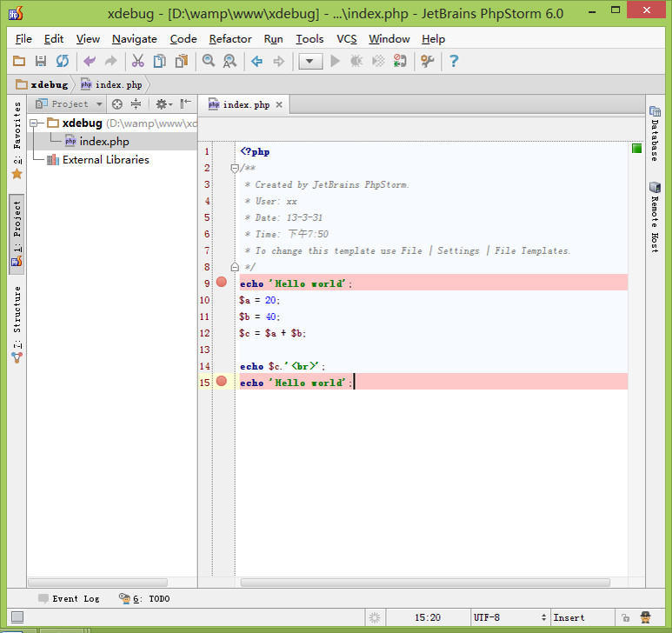
Task: Open the Structure side panel
Action: pos(17,324)
